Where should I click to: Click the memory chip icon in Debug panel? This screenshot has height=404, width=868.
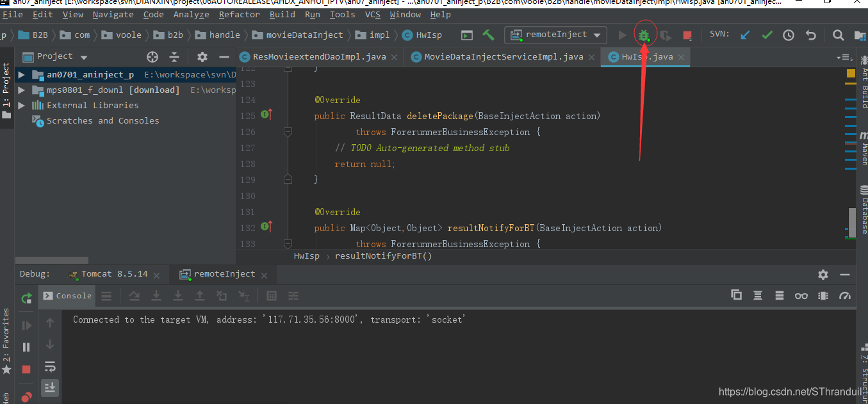[823, 295]
